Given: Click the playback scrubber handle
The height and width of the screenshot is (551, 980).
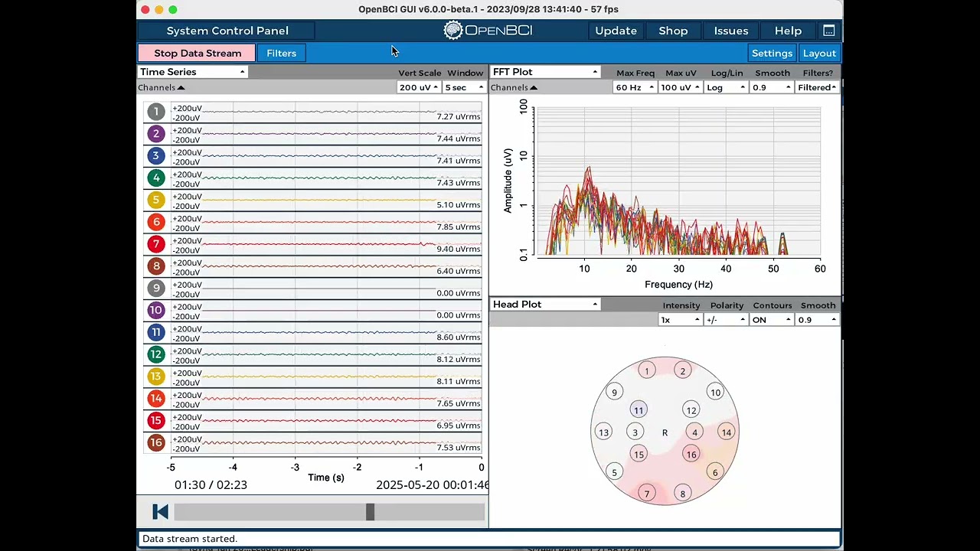Looking at the screenshot, I should [370, 512].
